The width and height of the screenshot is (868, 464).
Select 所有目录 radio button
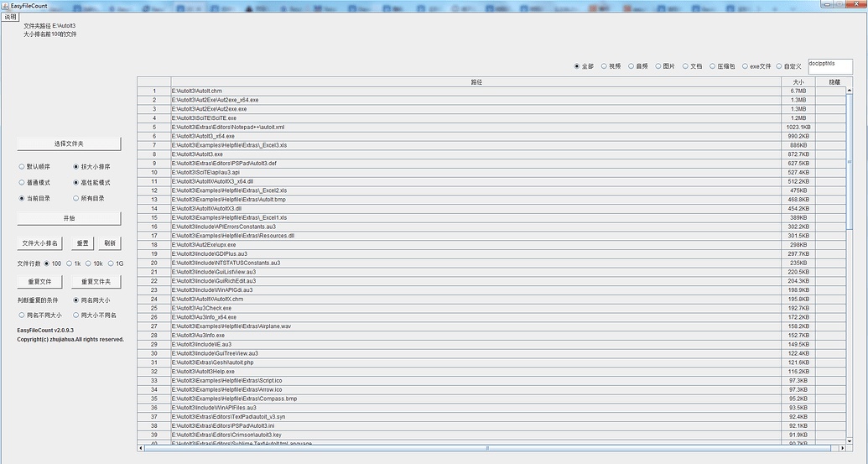coord(89,198)
